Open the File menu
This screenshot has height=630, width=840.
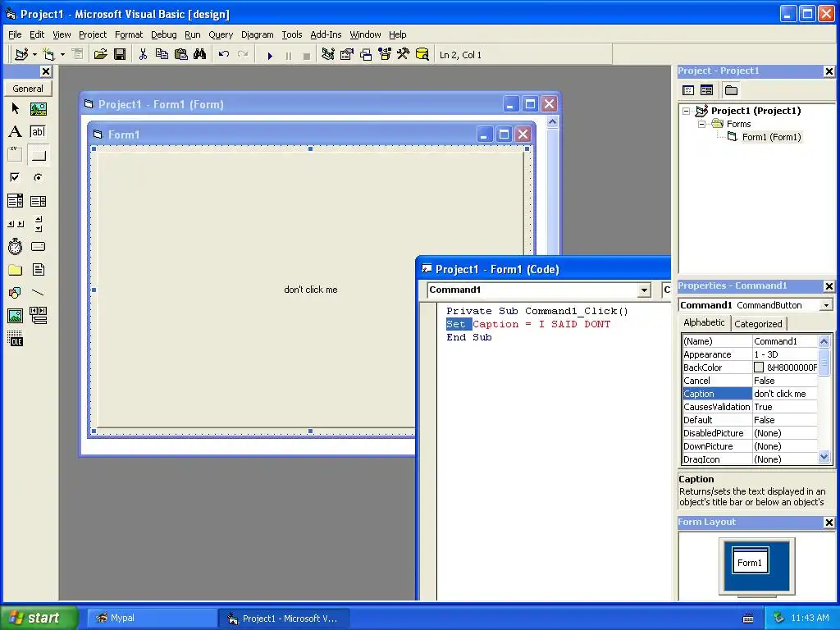[x=15, y=34]
